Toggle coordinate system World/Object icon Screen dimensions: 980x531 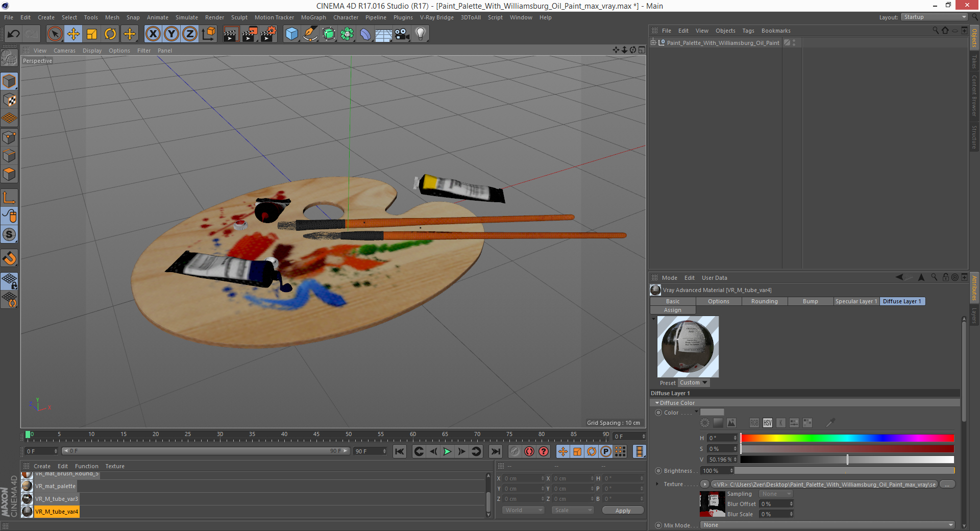tap(208, 34)
